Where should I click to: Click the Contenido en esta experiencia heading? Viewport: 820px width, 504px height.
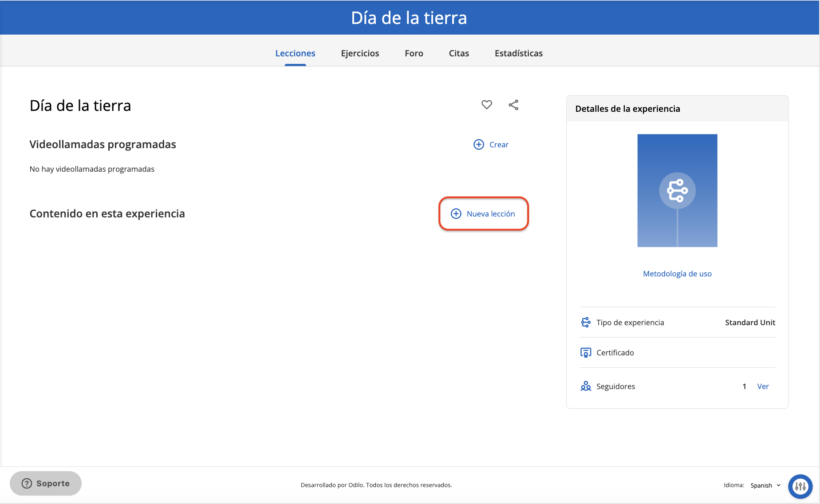pyautogui.click(x=107, y=213)
